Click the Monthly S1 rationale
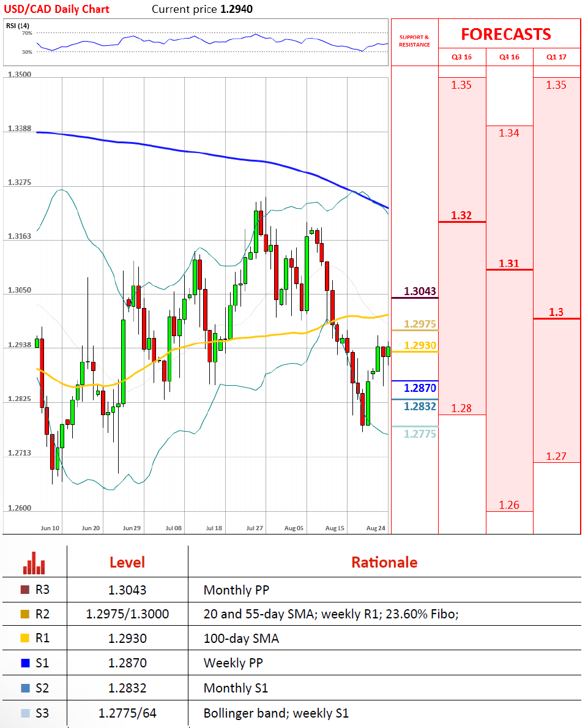Viewport: 588px width, 728px height. tap(236, 688)
